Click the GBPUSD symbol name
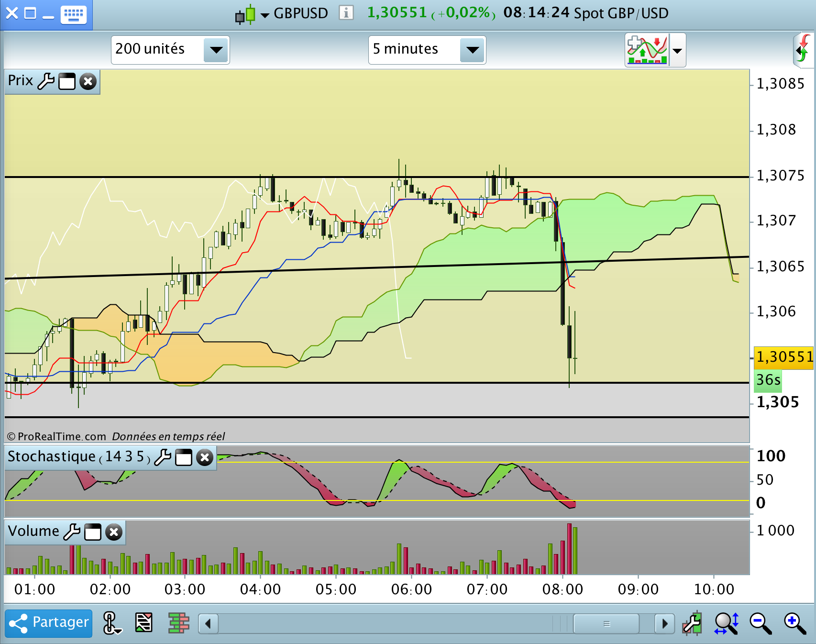Screen dimensions: 816x644 pos(301,13)
